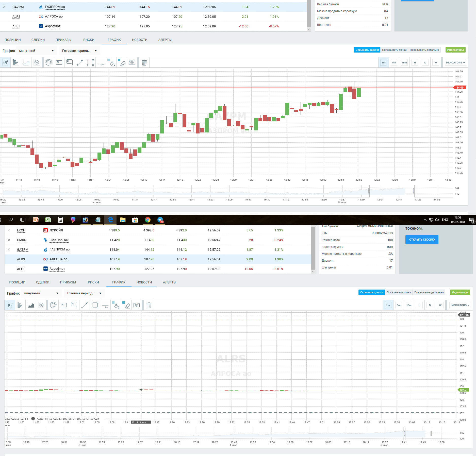Open Calculator from the taskbar

60,220
